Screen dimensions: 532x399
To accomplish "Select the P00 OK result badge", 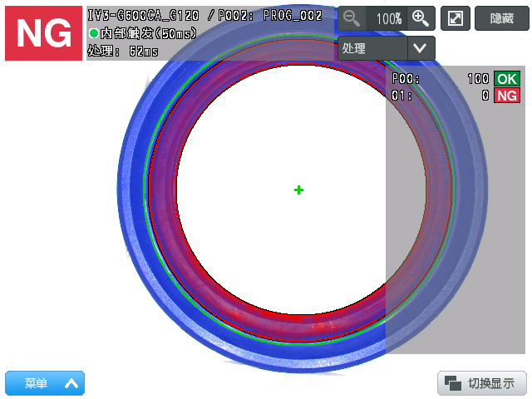I will [x=507, y=79].
